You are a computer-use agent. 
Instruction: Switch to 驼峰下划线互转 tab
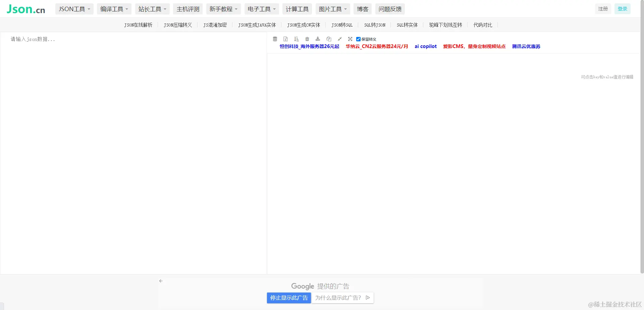pos(445,25)
